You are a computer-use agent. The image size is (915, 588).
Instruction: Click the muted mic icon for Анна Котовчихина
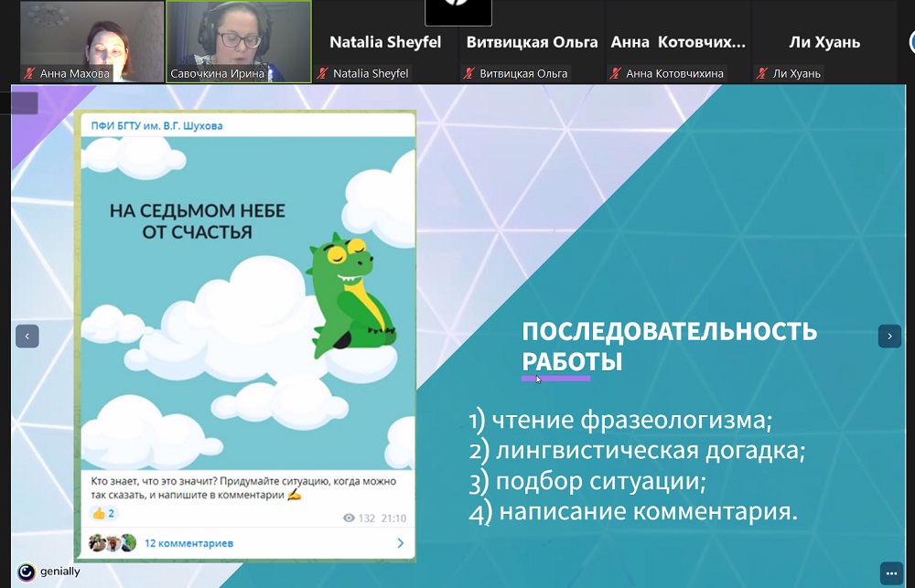pos(615,74)
